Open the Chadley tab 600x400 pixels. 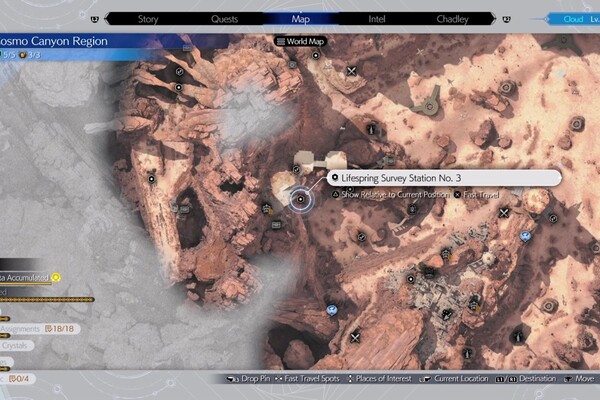452,19
